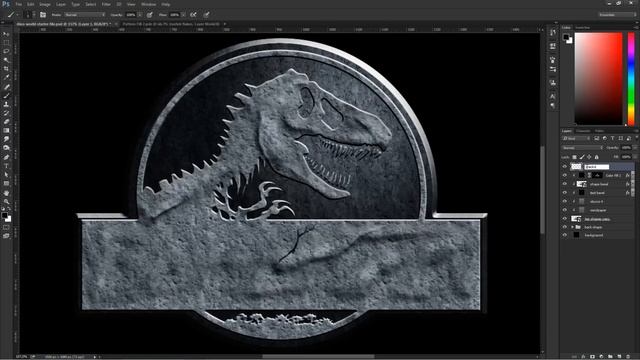The height and width of the screenshot is (360, 640).
Task: Open the File menu
Action: coord(19,4)
